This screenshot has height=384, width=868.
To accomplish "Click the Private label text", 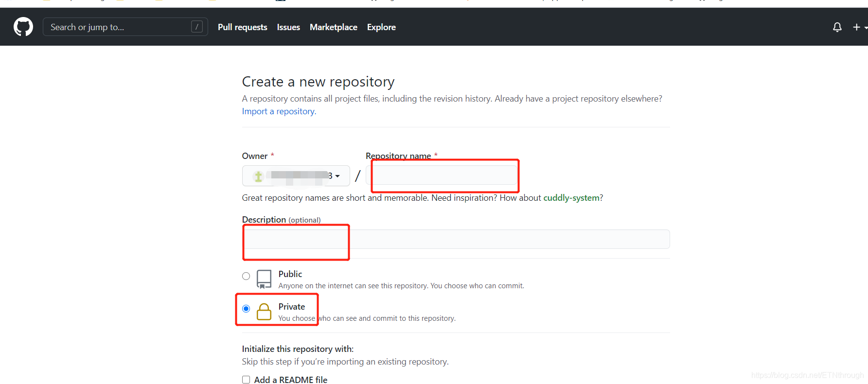I will pyautogui.click(x=292, y=307).
